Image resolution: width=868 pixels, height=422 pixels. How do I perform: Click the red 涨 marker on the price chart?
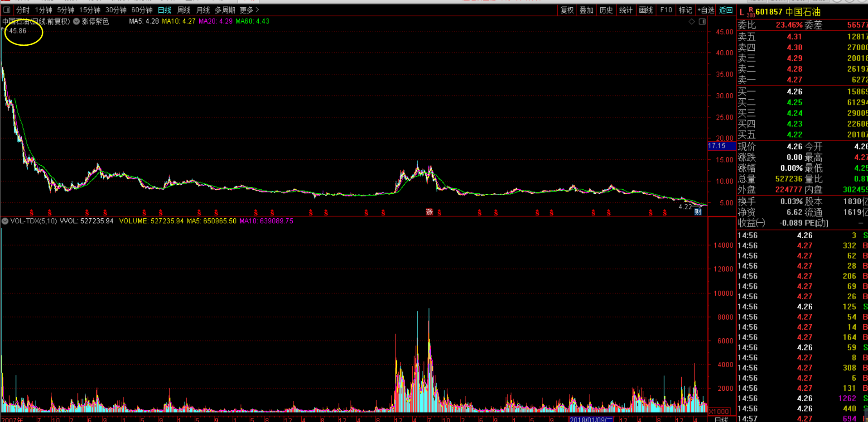click(429, 212)
